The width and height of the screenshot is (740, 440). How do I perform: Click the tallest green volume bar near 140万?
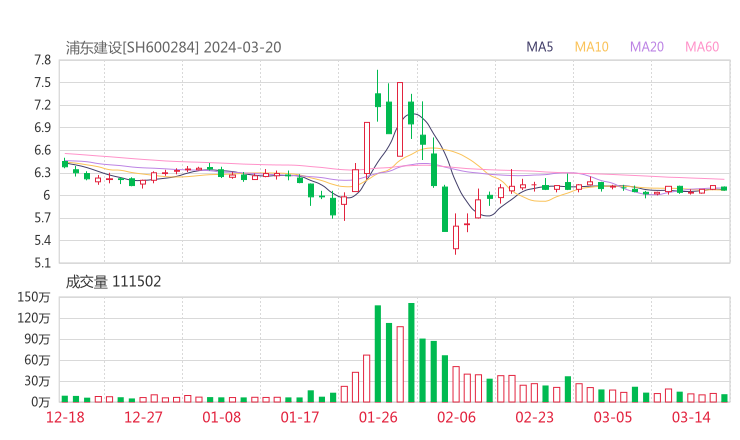coord(412,352)
